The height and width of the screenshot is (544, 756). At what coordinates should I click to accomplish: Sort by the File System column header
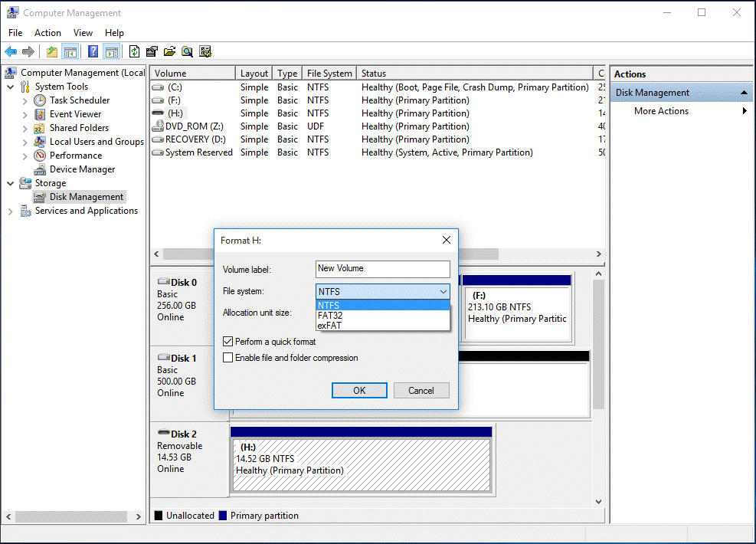pyautogui.click(x=329, y=74)
